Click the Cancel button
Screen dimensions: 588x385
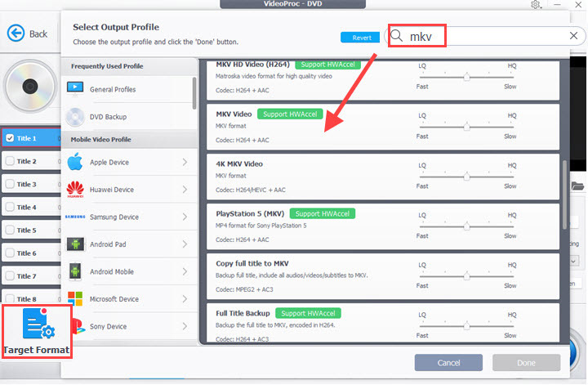[448, 363]
